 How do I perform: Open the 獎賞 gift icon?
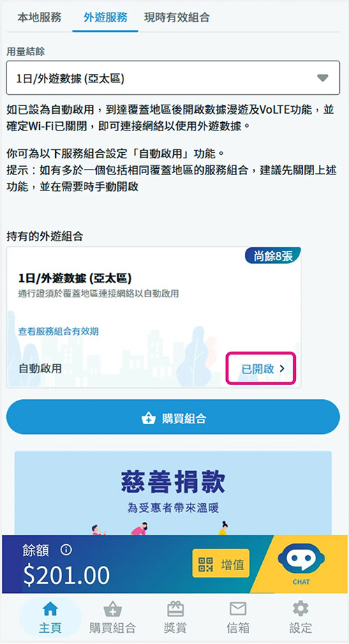(174, 608)
